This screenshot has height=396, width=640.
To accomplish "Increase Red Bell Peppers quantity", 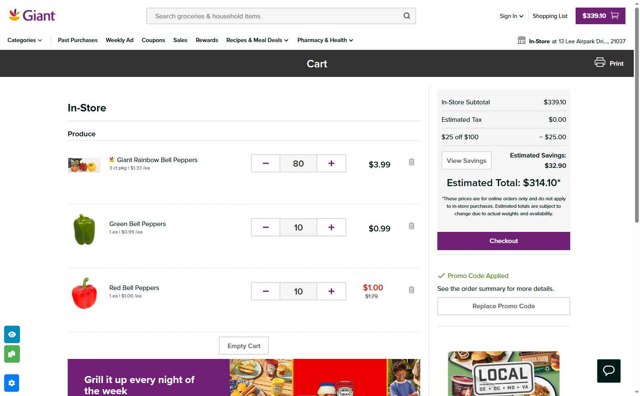I will 331,291.
